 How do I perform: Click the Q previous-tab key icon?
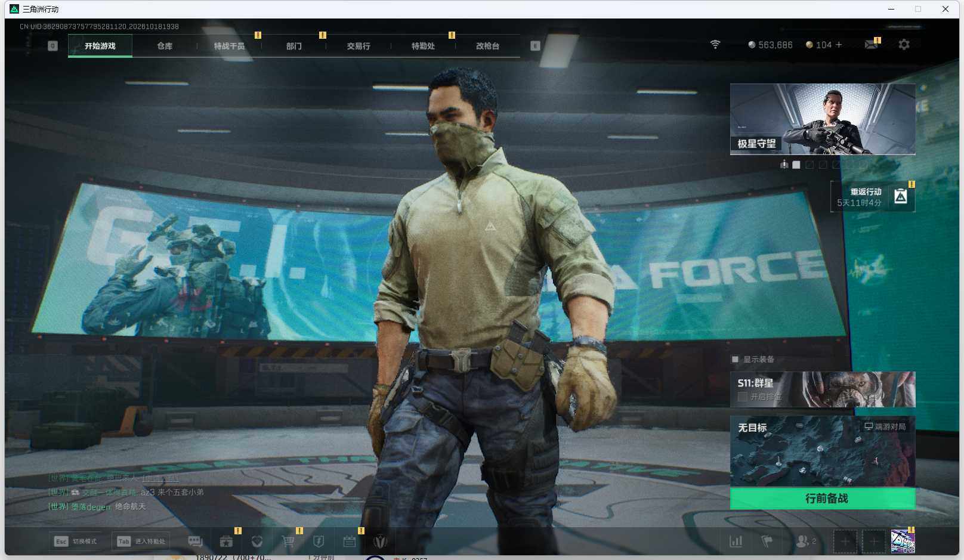pos(52,46)
